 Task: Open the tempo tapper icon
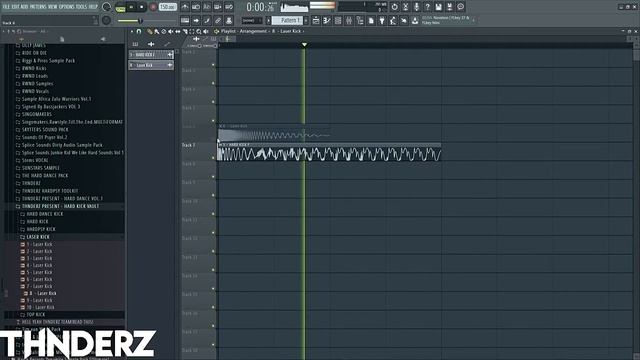pyautogui.click(x=393, y=20)
